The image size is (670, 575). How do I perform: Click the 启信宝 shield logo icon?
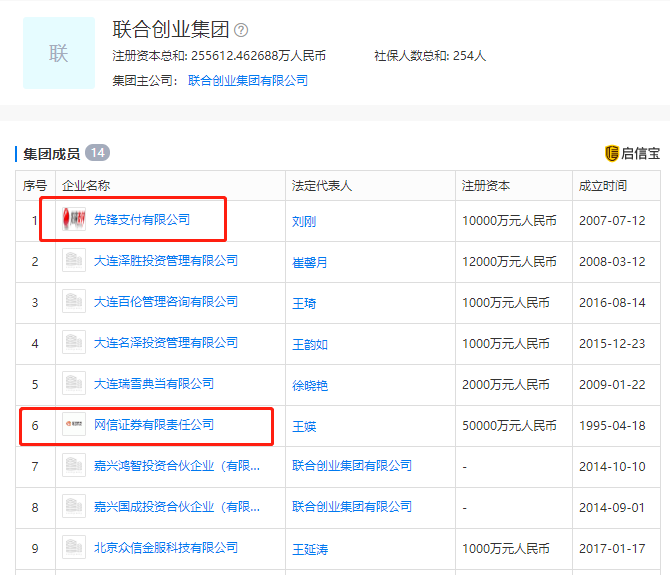coord(611,153)
